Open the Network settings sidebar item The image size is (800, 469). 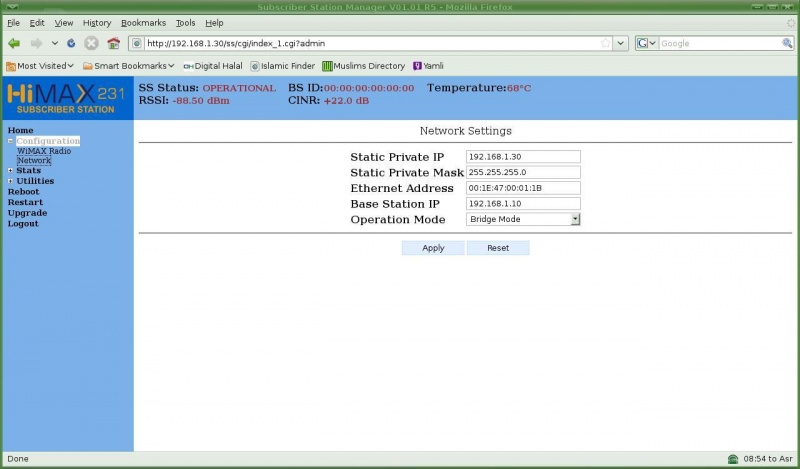click(34, 160)
